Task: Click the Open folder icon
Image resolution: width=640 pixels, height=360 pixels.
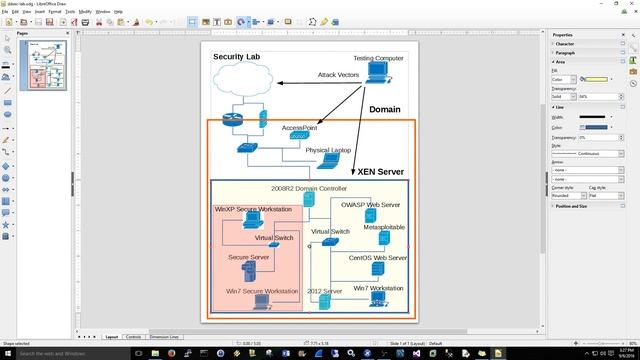Action: point(24,22)
